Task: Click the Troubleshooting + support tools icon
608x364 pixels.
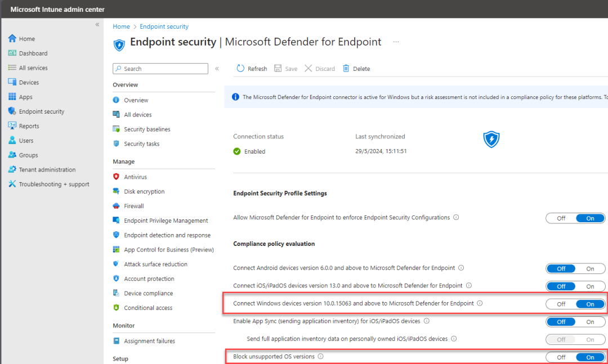Action: pos(12,184)
